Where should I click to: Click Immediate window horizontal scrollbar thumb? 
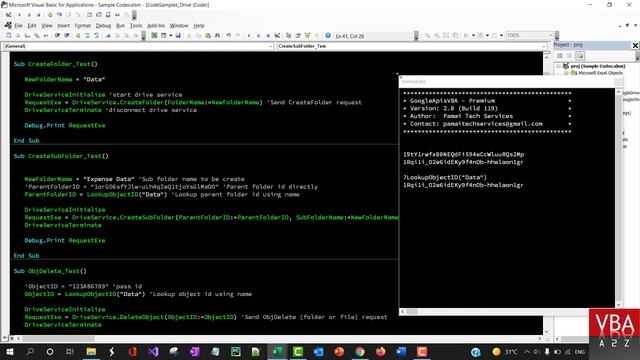(x=412, y=311)
